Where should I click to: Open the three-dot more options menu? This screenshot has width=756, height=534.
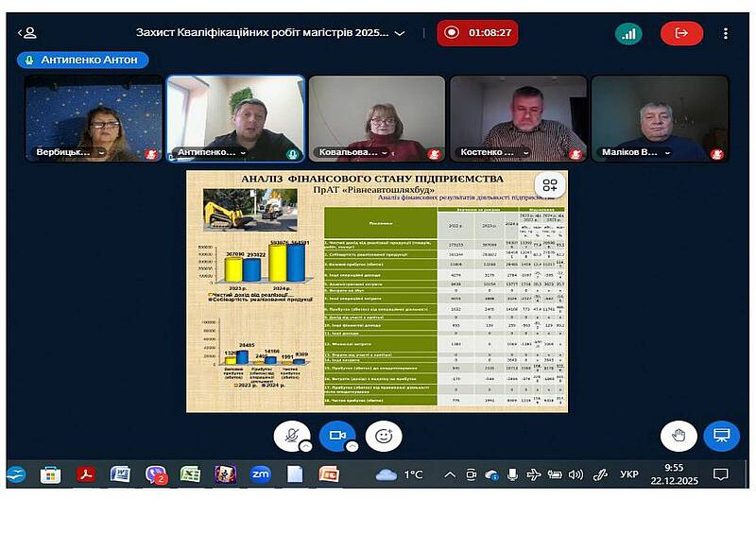728,33
